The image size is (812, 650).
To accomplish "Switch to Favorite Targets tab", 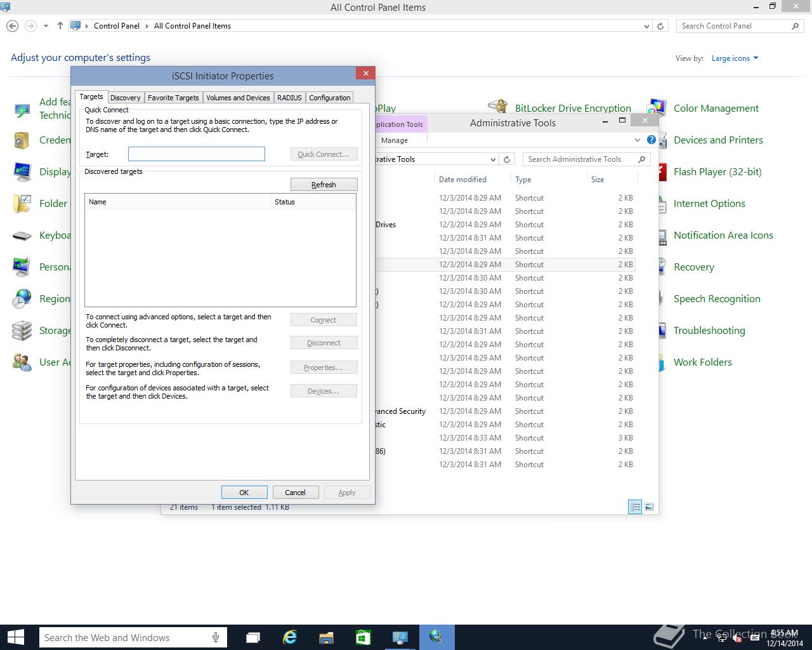I will point(173,98).
